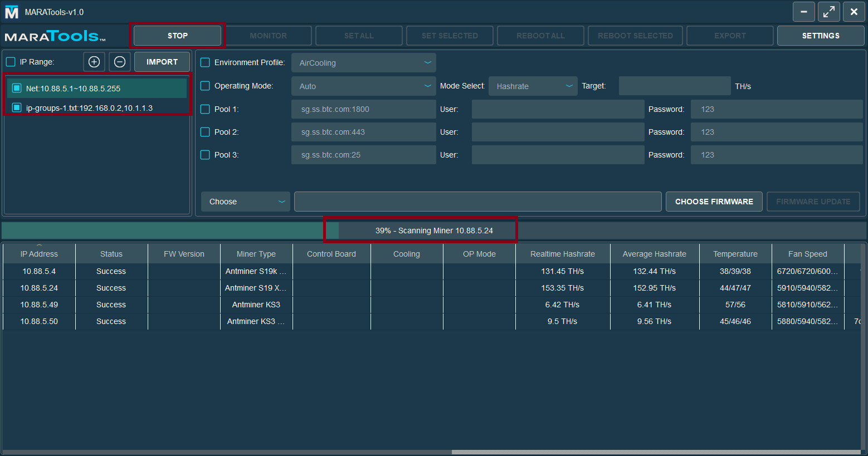This screenshot has height=456, width=868.
Task: Click the remove IP range minus icon
Action: 120,62
